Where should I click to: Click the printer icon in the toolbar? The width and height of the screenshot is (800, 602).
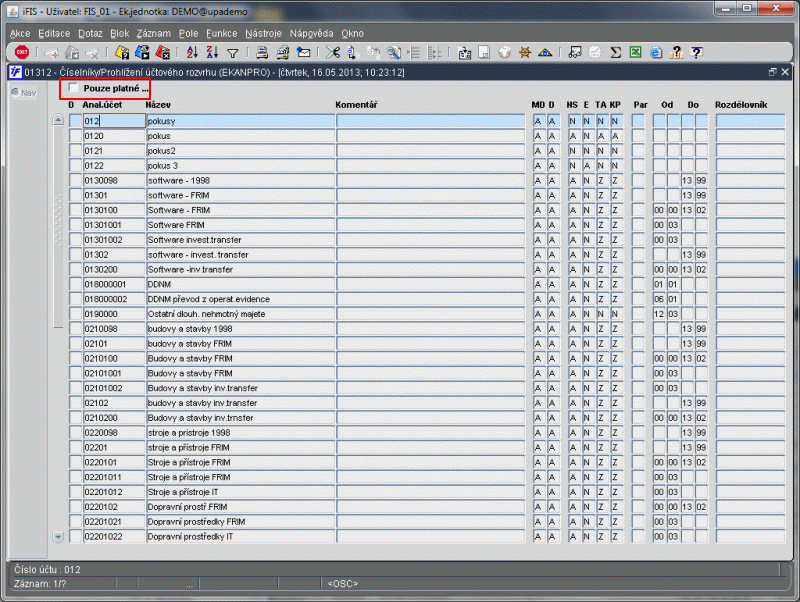point(262,52)
